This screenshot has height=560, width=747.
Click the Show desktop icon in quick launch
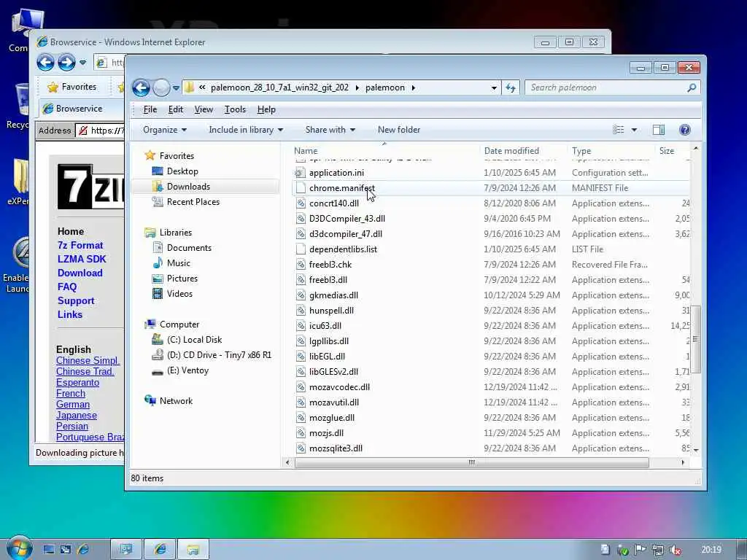coord(49,550)
